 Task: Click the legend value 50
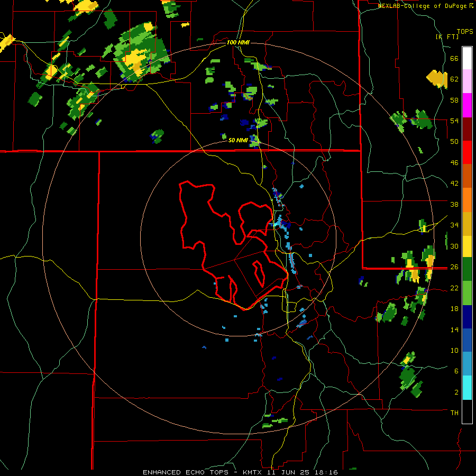coord(454,141)
